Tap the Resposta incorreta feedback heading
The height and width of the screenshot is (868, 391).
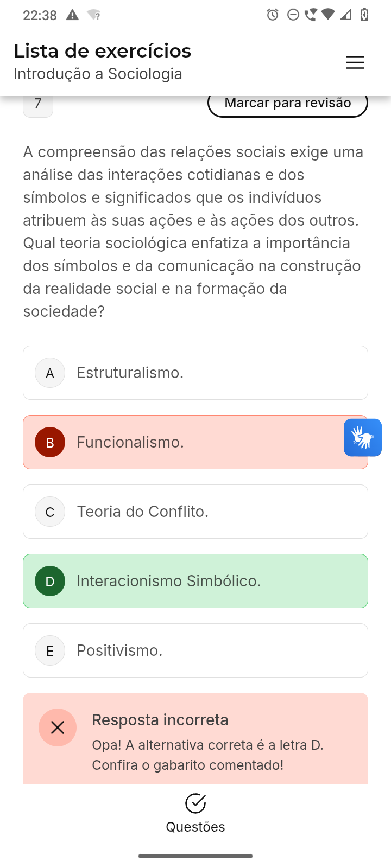click(x=160, y=720)
